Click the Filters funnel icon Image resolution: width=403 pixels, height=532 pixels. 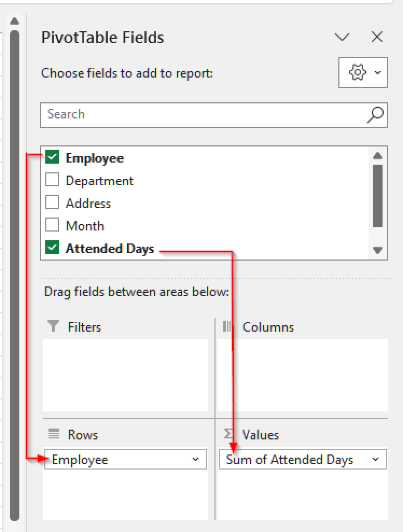(52, 326)
